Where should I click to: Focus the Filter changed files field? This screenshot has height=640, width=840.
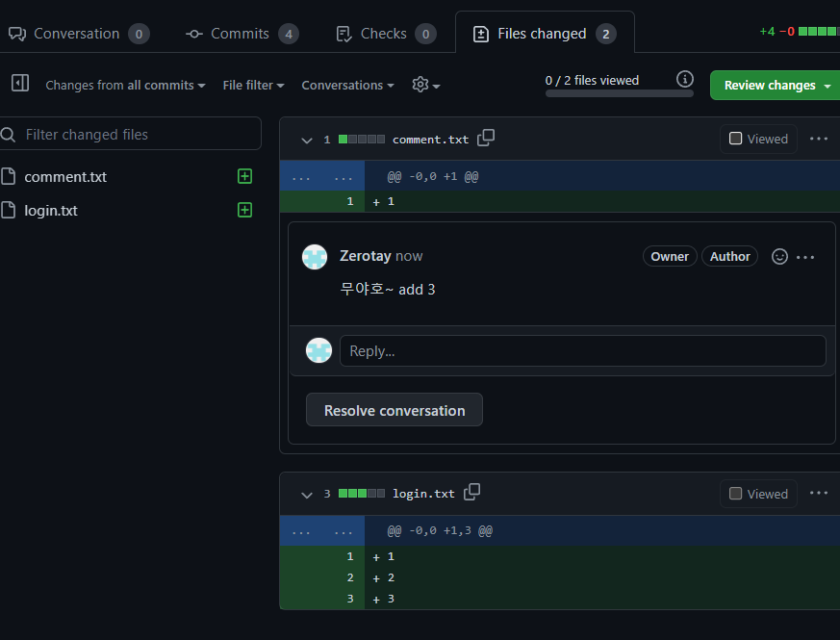click(x=130, y=134)
